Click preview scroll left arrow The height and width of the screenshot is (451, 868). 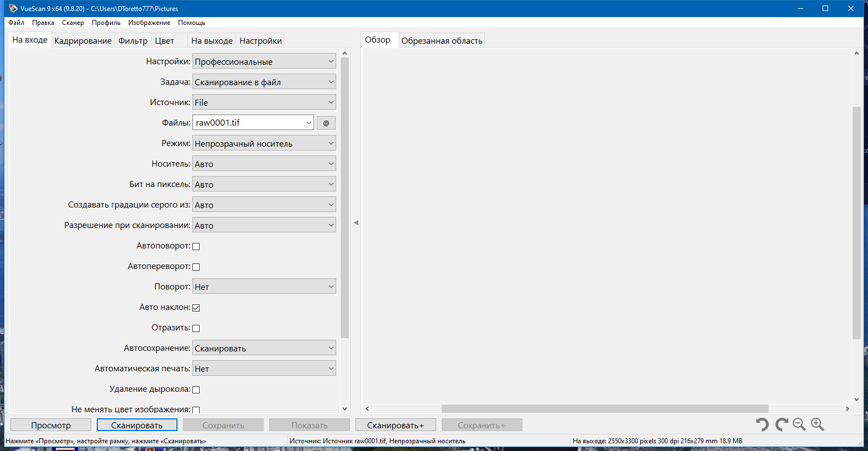point(367,408)
